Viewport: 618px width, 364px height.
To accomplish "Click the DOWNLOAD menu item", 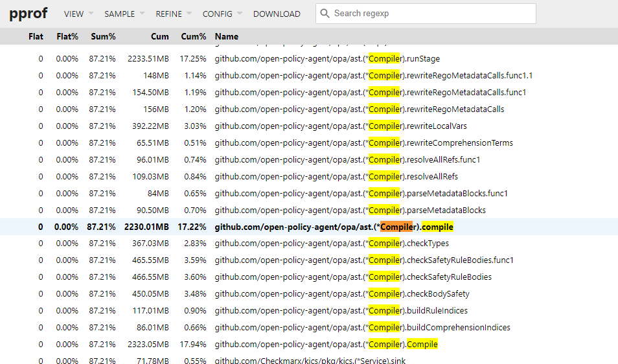I will click(x=277, y=14).
